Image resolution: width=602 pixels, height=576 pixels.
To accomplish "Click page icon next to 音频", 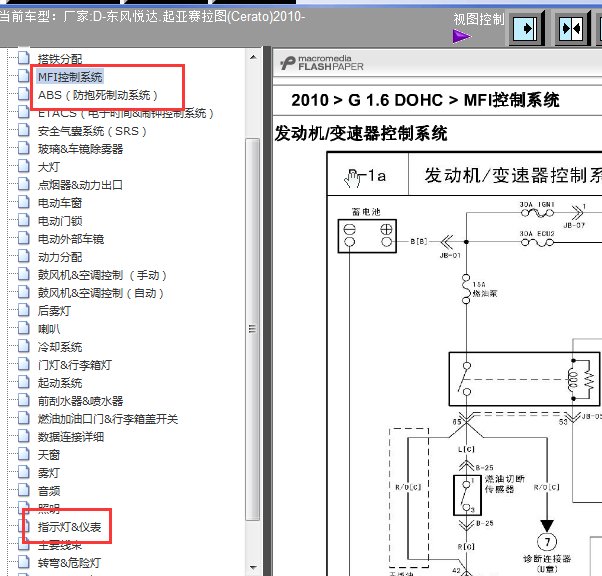I will click(24, 490).
